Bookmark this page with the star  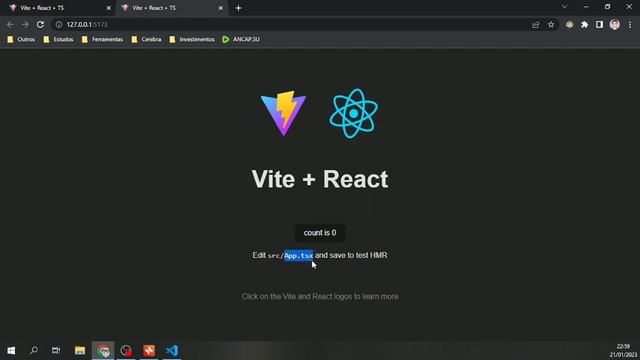point(551,24)
